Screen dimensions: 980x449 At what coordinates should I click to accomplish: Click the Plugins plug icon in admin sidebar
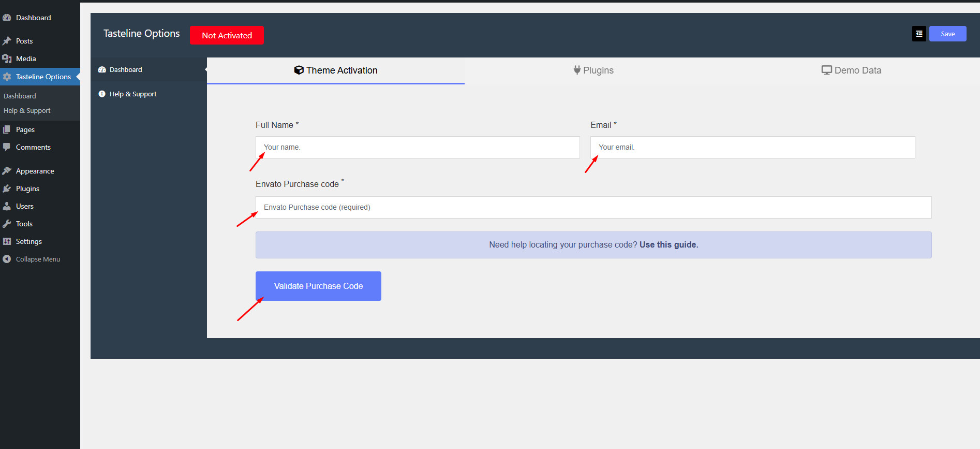coord(7,189)
